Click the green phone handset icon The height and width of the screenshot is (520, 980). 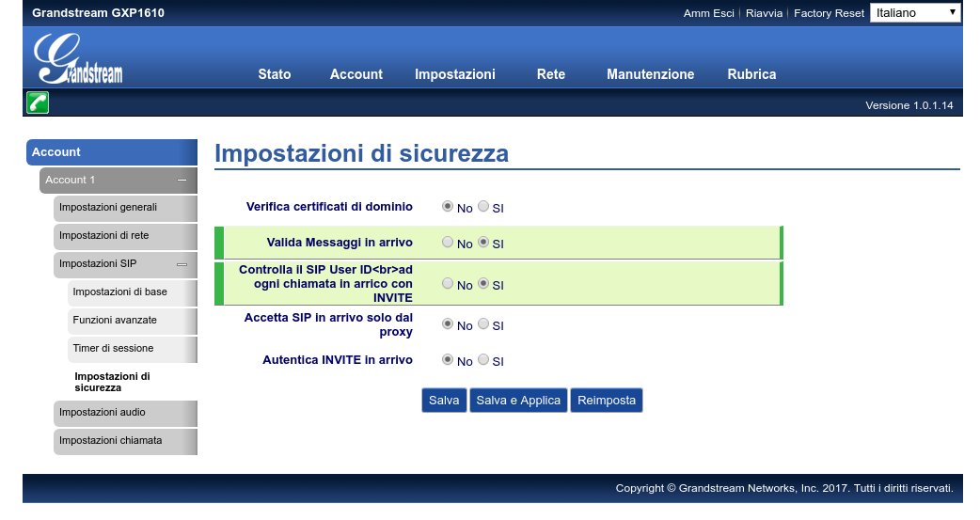click(x=38, y=102)
